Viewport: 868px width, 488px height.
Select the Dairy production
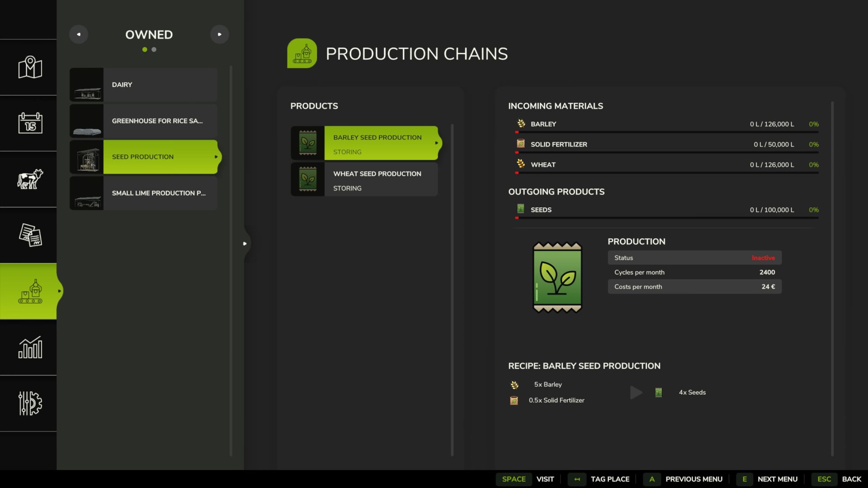point(143,84)
